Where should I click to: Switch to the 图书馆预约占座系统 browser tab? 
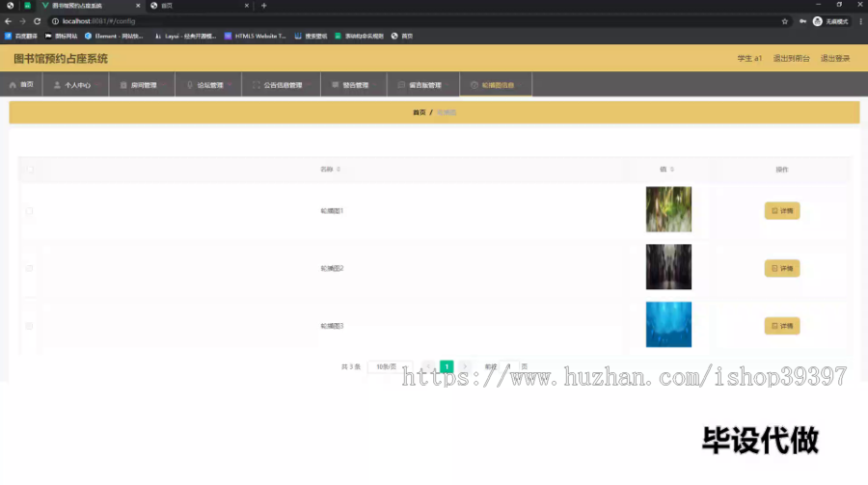coord(89,6)
